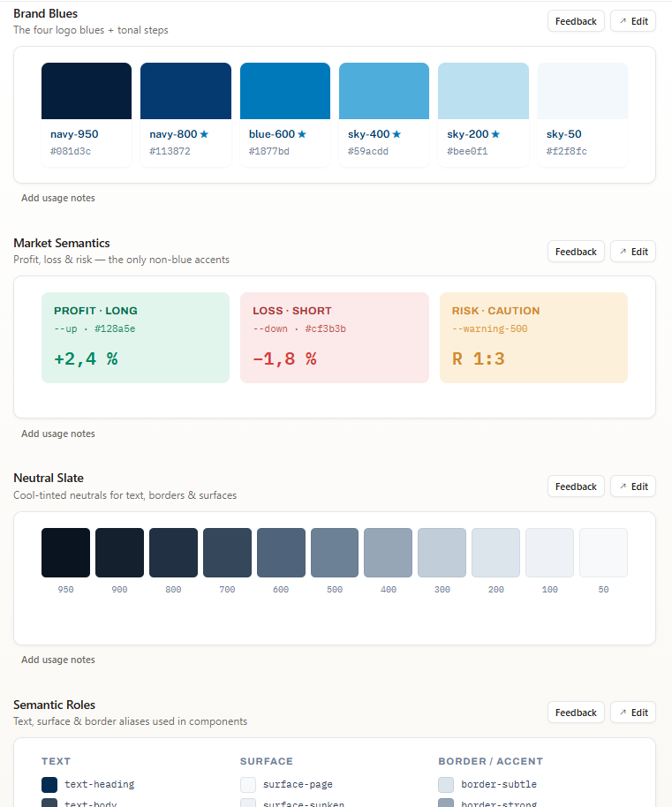Click the hex value #bee0f1
The image size is (672, 807).
467,151
